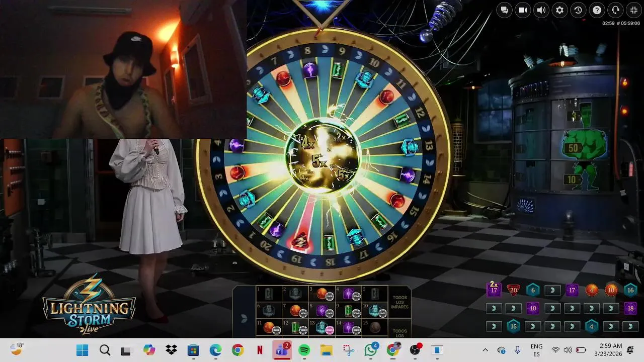This screenshot has height=362, width=644.
Task: Bet on number 1 spot
Action: [269, 294]
